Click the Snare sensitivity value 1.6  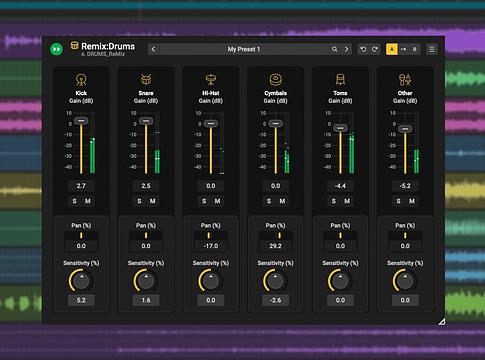[146, 300]
